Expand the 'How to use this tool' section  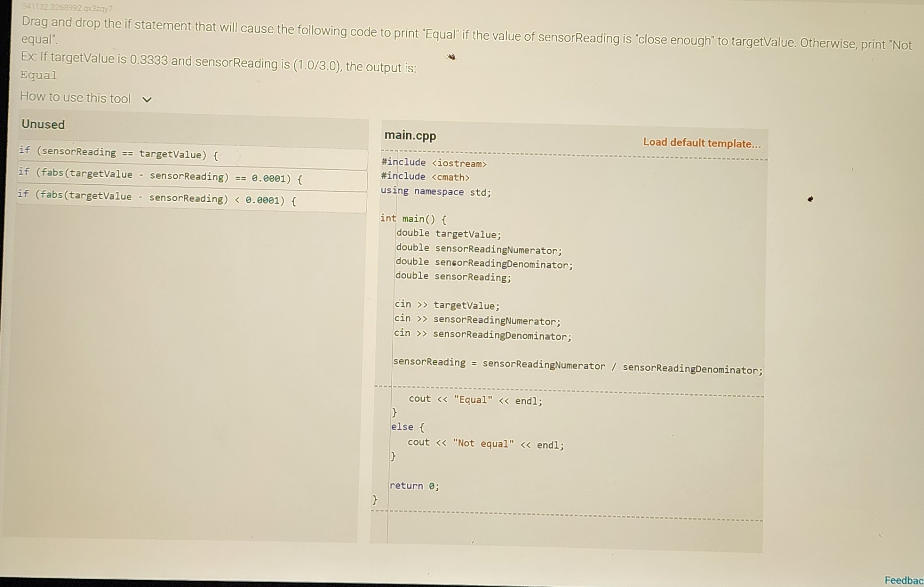coord(76,97)
